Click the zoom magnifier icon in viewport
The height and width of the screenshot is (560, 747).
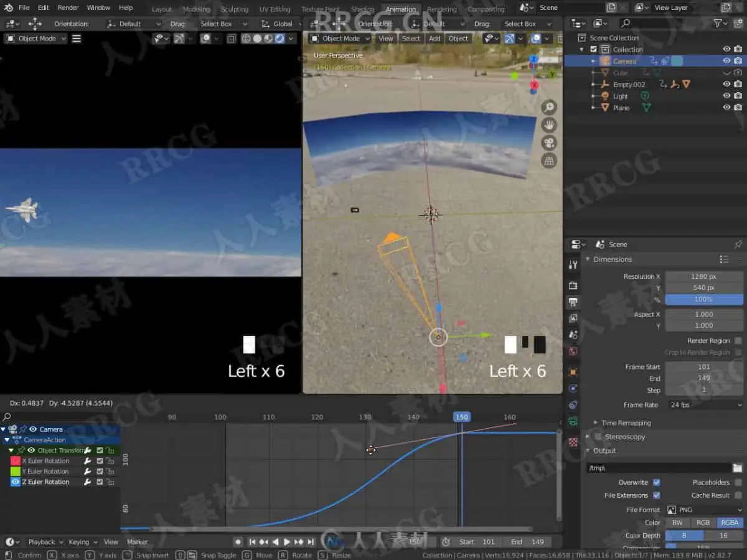548,107
